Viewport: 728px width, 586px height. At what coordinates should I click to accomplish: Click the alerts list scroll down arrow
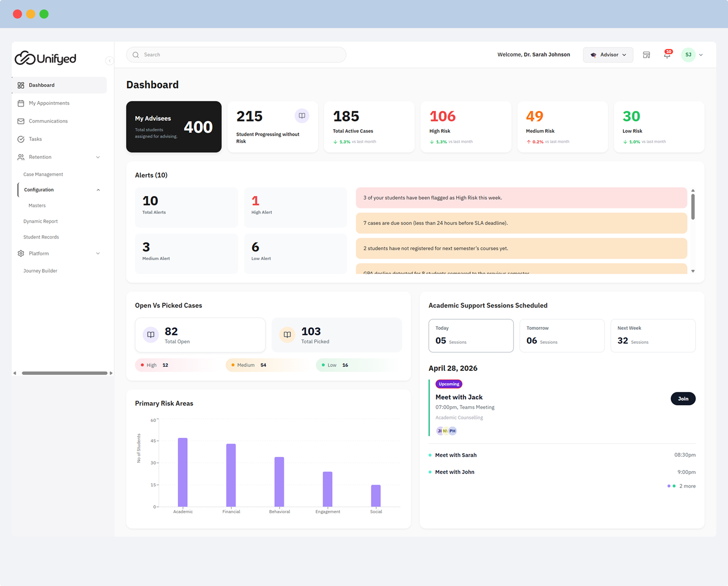click(x=693, y=271)
